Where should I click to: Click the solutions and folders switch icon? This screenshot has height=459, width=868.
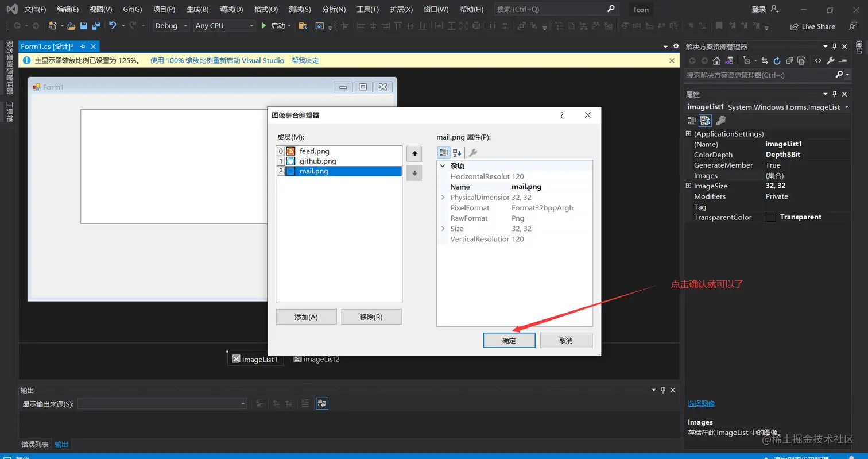[728, 60]
